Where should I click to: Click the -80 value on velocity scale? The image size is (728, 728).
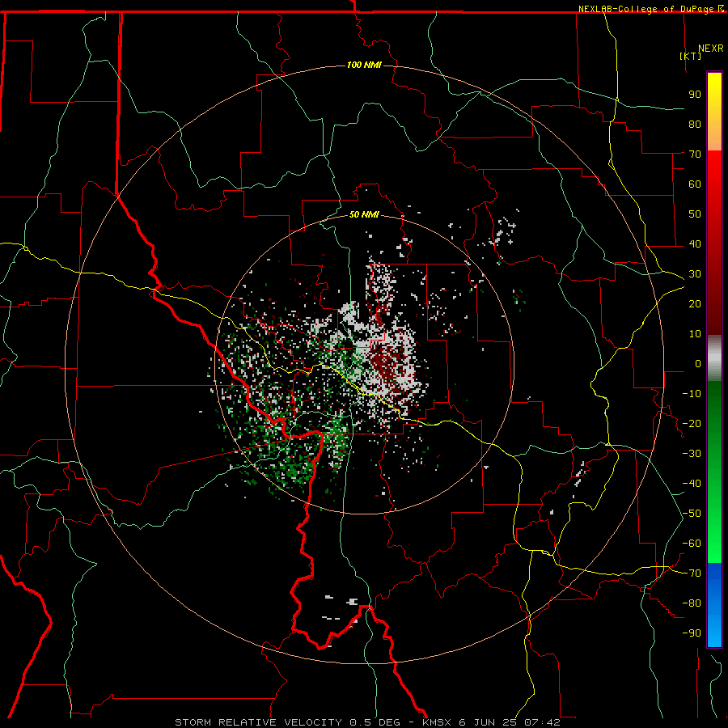tap(692, 603)
